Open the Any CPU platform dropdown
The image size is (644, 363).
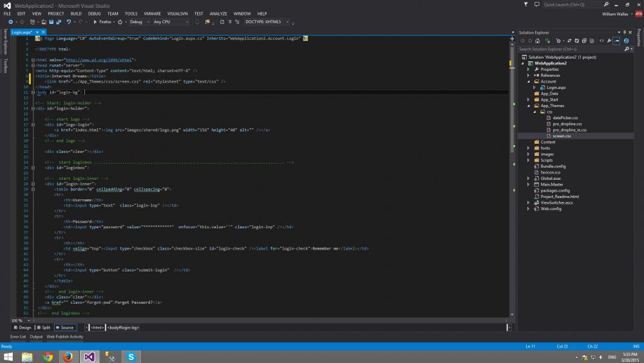tap(171, 22)
